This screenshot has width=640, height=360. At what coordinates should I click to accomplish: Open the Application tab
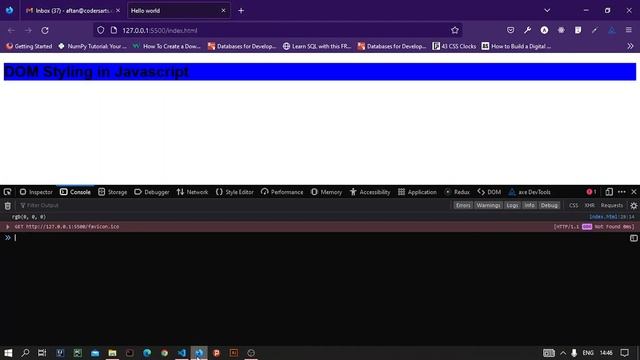coord(417,192)
